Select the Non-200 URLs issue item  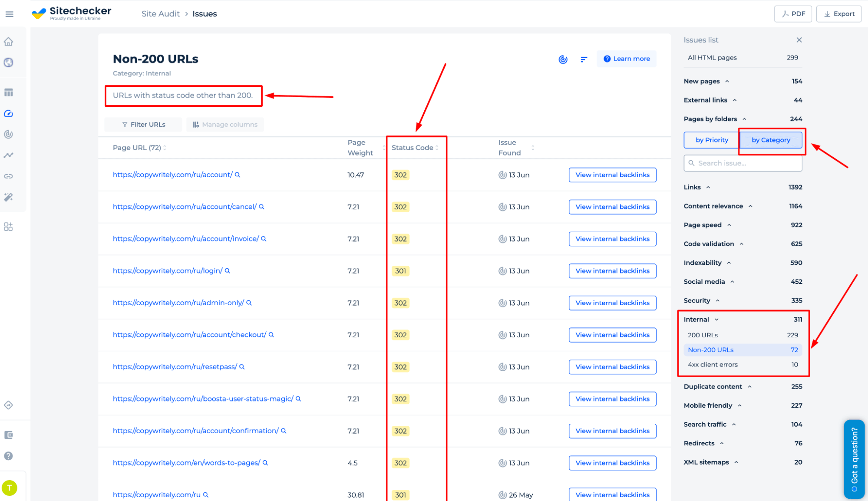click(711, 349)
